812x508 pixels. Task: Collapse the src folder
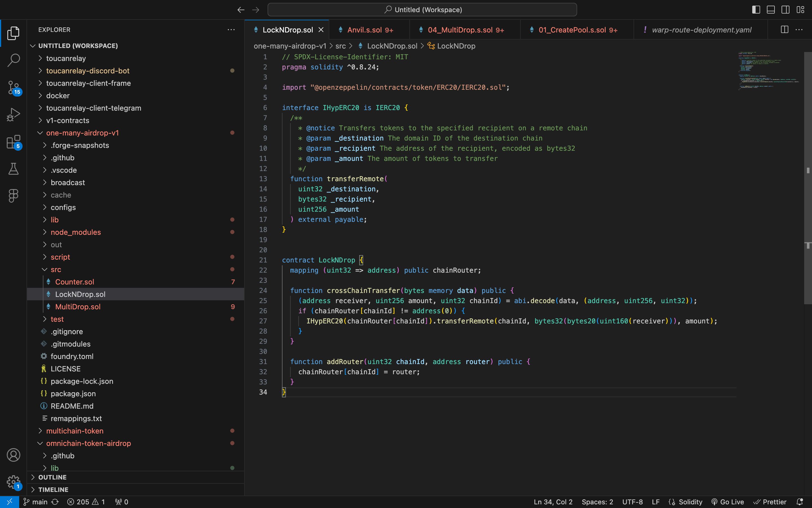click(136, 270)
